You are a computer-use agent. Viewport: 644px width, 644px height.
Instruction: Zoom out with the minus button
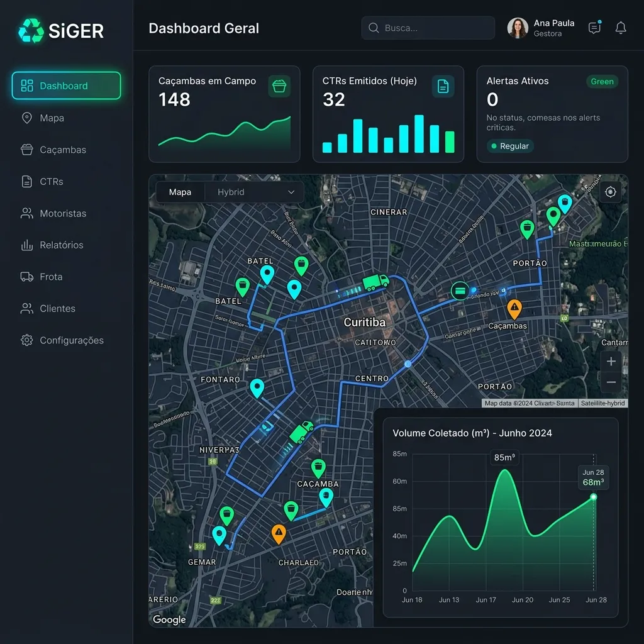point(611,382)
